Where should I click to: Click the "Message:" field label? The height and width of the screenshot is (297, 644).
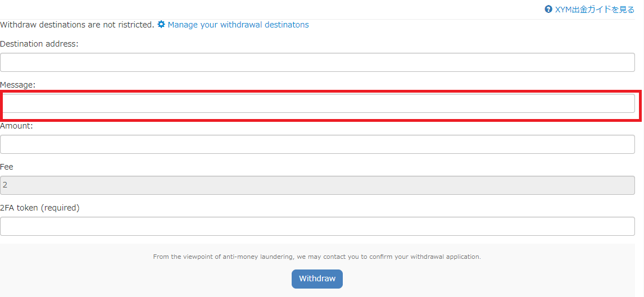point(17,85)
